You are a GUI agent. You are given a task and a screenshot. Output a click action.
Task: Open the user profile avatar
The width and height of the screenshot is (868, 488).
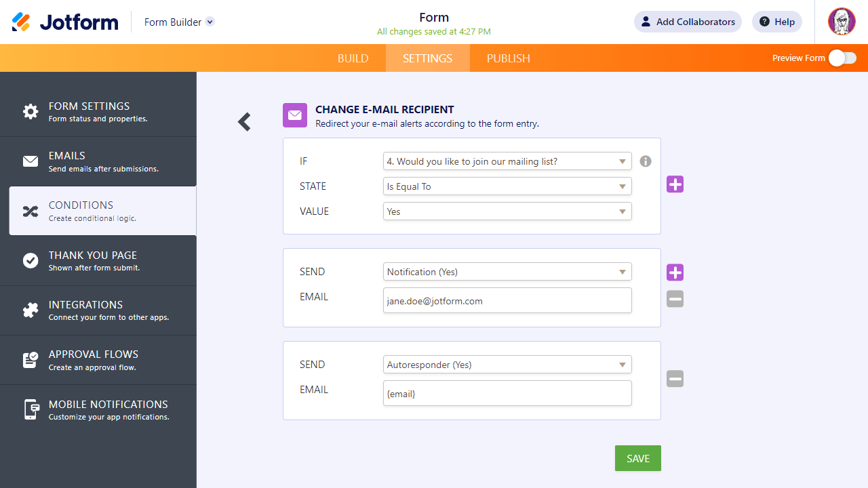click(842, 22)
